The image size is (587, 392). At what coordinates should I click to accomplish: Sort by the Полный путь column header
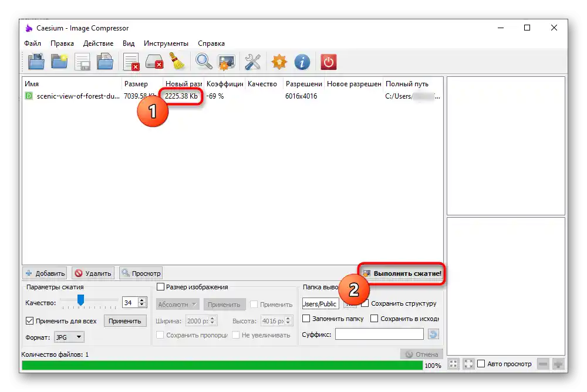coord(413,84)
